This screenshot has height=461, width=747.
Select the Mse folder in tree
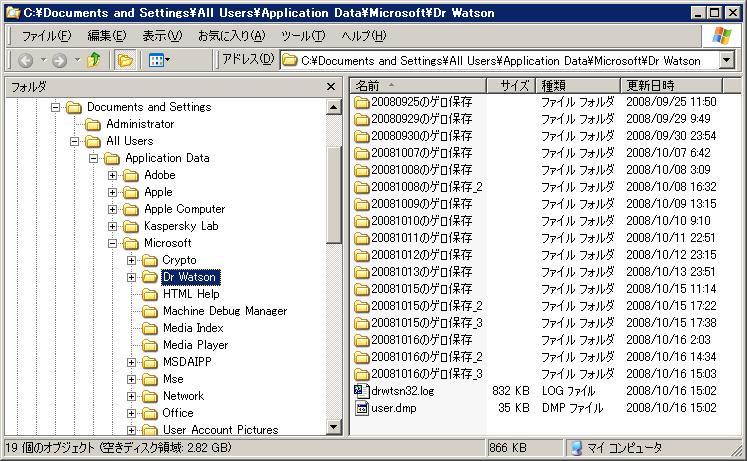(173, 379)
